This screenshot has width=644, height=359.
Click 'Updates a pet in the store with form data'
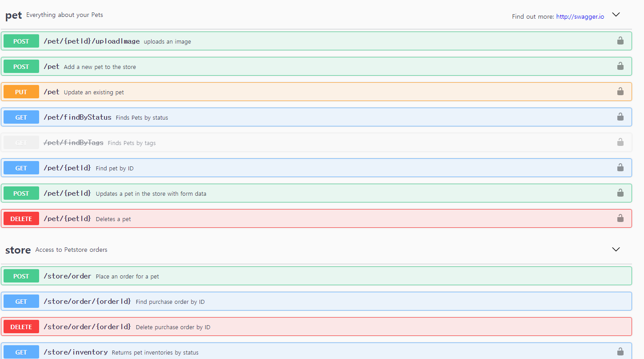[x=151, y=194]
